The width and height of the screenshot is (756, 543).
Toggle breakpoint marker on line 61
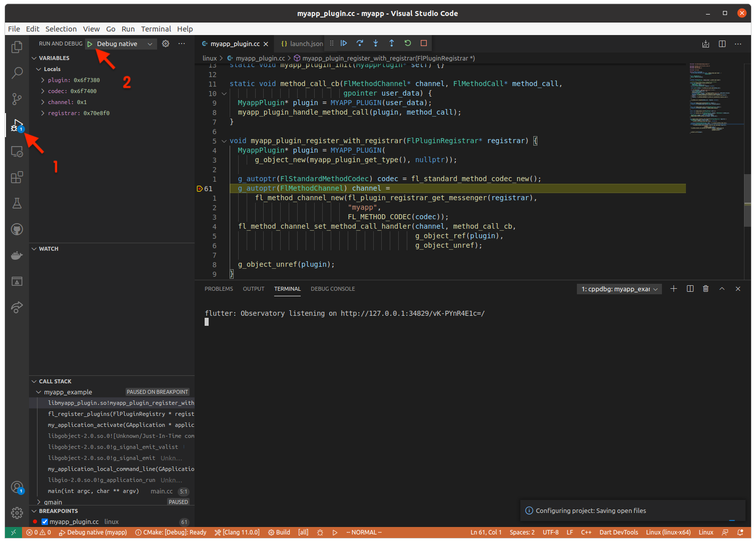(x=200, y=189)
